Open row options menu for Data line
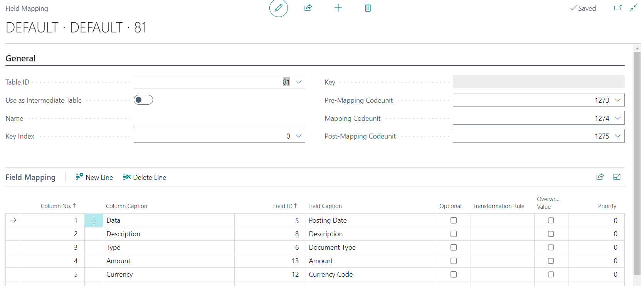The height and width of the screenshot is (286, 644). tap(94, 220)
